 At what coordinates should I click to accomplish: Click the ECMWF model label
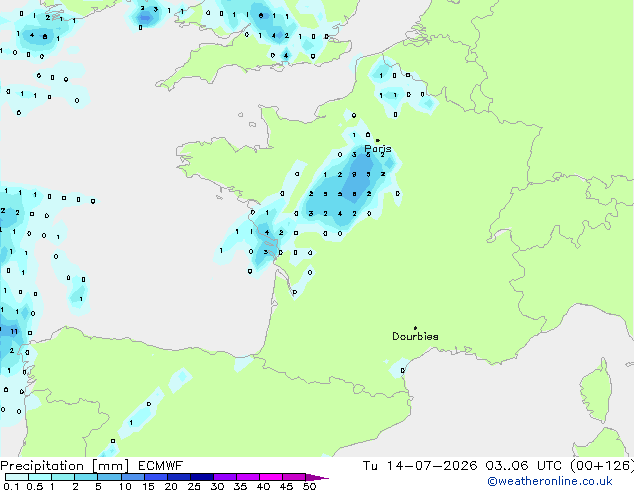tap(161, 466)
